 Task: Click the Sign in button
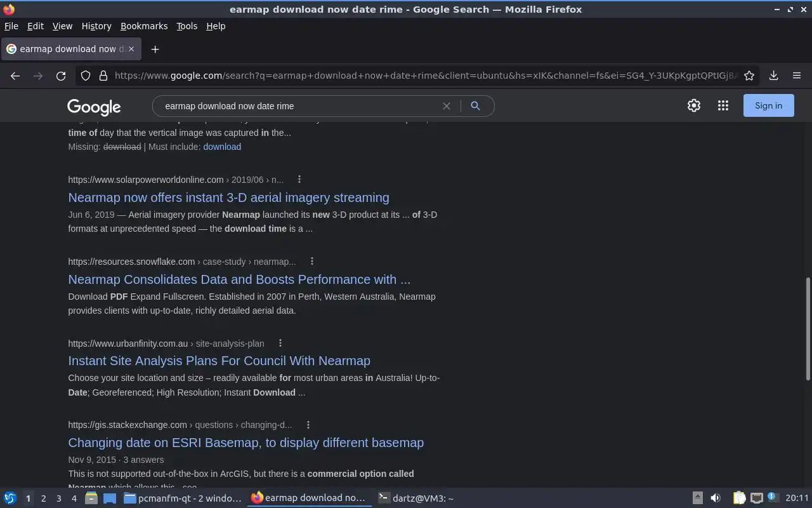(768, 105)
